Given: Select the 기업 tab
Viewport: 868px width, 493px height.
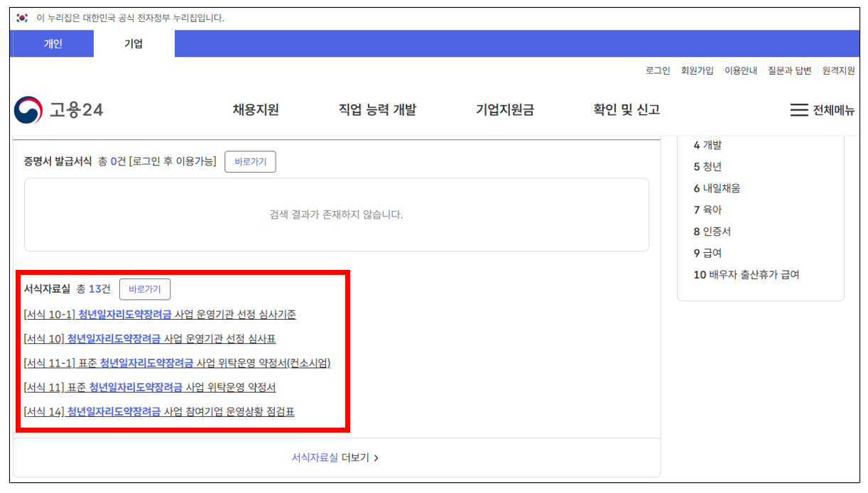Looking at the screenshot, I should (132, 43).
